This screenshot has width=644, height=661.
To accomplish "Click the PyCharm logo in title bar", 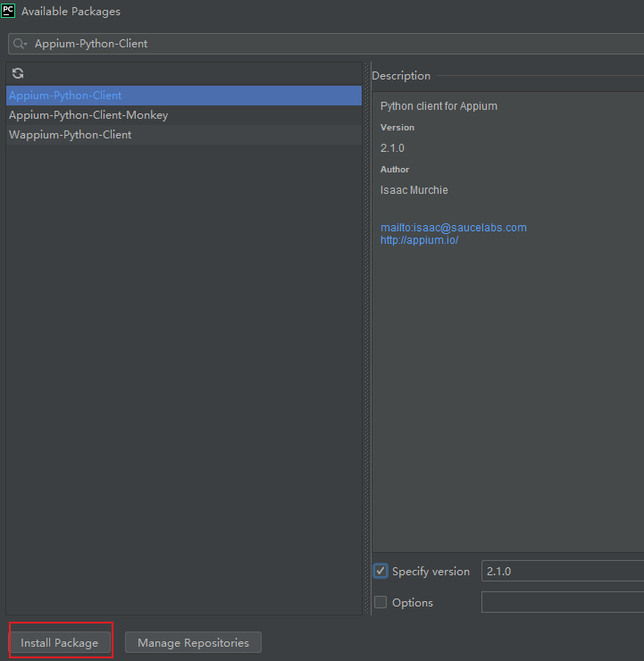I will (8, 11).
